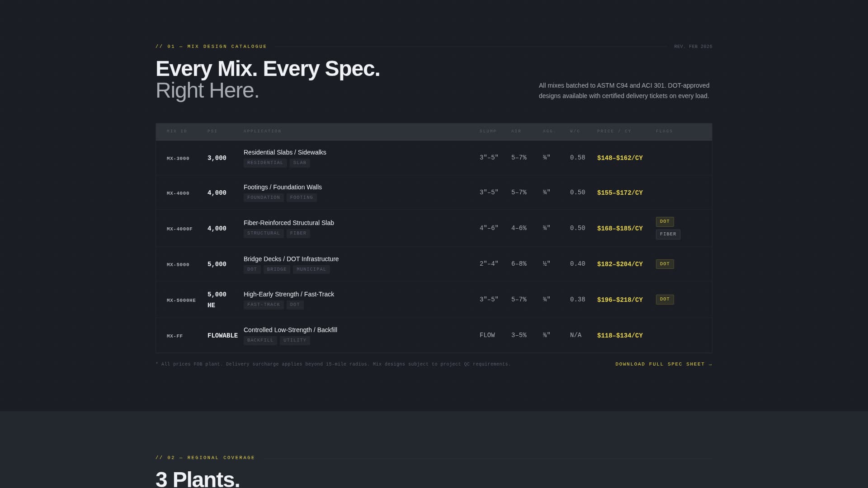Viewport: 868px width, 488px height.
Task: Toggle the DOT flag badge on MX-5000HE
Action: pyautogui.click(x=665, y=299)
